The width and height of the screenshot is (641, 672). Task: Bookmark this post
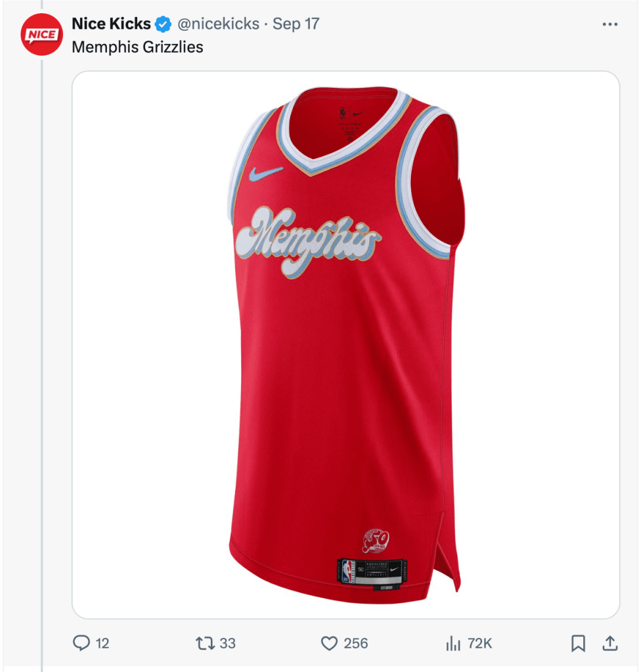click(578, 643)
